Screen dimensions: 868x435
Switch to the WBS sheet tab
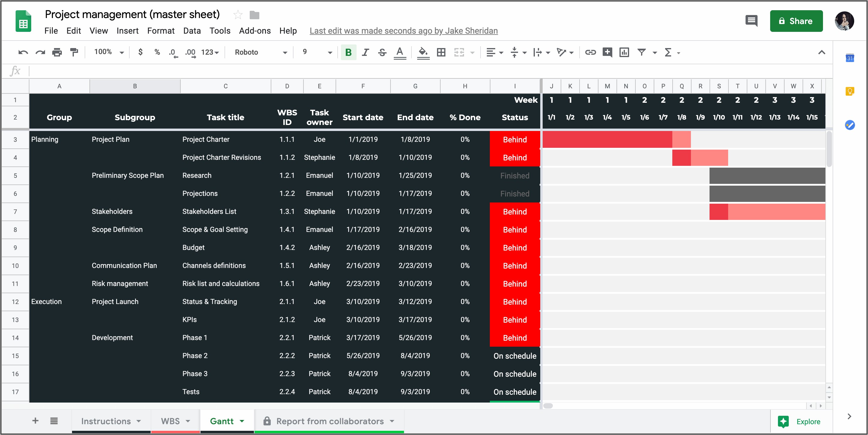click(170, 421)
